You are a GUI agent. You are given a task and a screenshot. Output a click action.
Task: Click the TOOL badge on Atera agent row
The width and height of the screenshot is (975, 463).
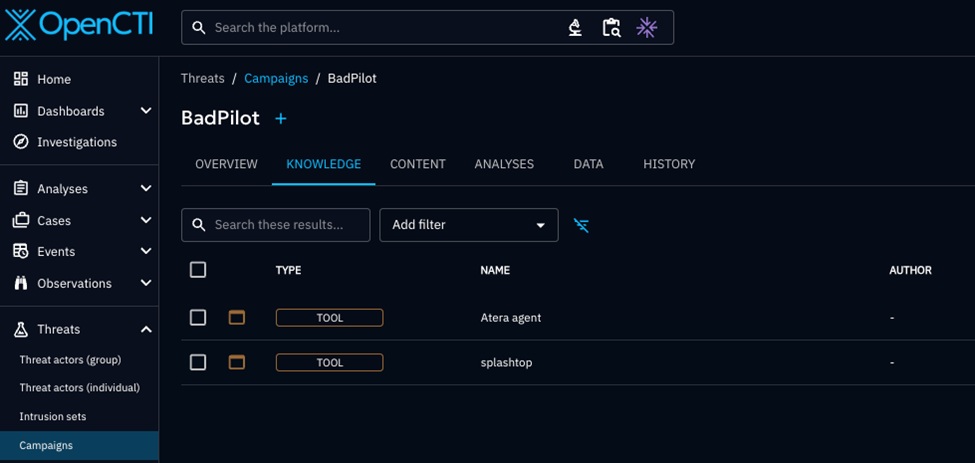point(330,318)
